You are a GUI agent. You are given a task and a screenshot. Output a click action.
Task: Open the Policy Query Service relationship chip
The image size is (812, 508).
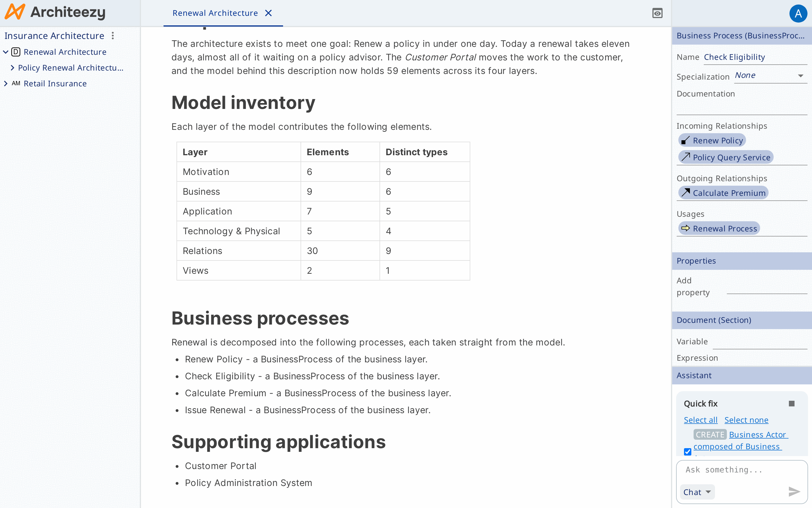pyautogui.click(x=726, y=157)
